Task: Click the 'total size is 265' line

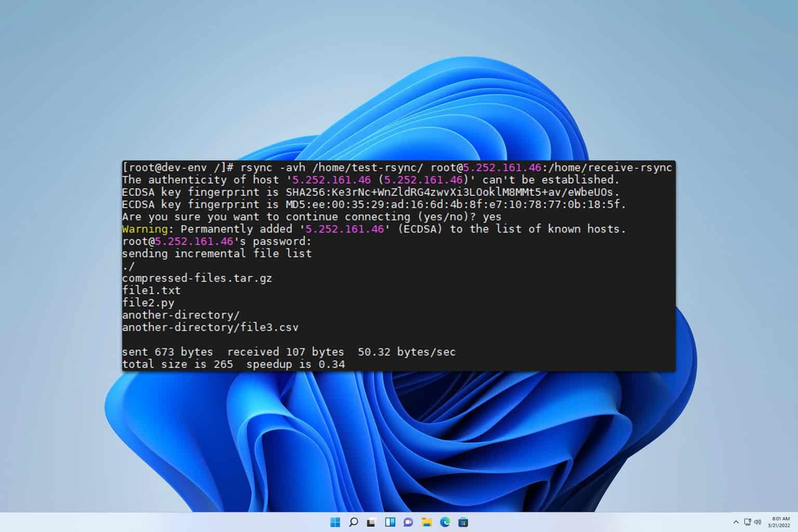Action: click(x=233, y=364)
